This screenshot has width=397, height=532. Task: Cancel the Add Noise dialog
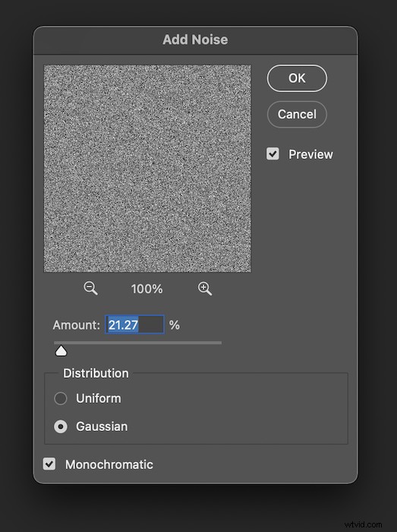point(297,114)
